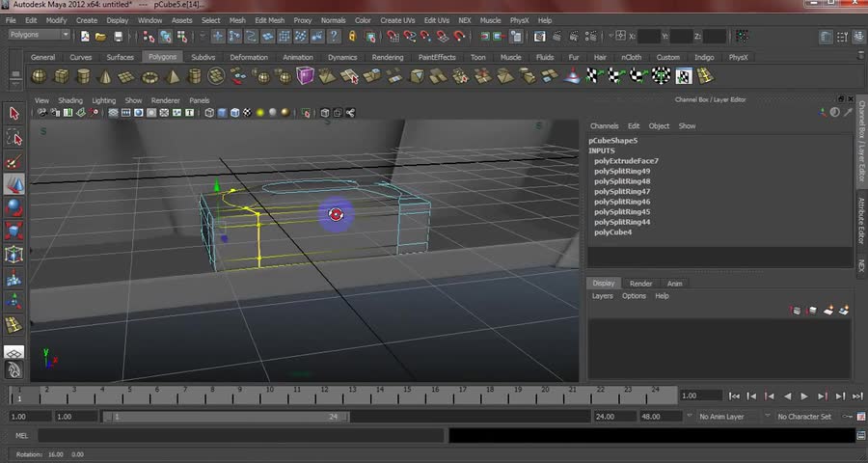Create layer and assign selected objects
The height and width of the screenshot is (463, 868).
tap(844, 311)
